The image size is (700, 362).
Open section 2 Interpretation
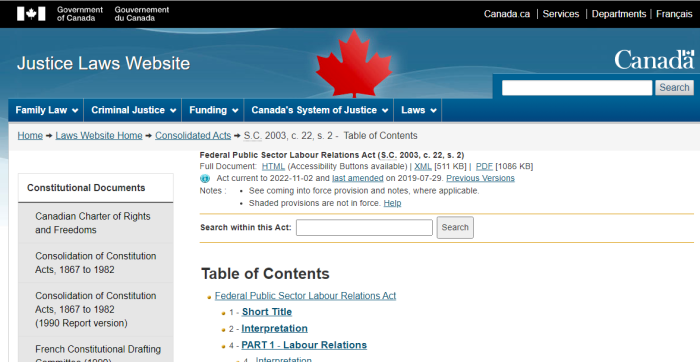(274, 329)
